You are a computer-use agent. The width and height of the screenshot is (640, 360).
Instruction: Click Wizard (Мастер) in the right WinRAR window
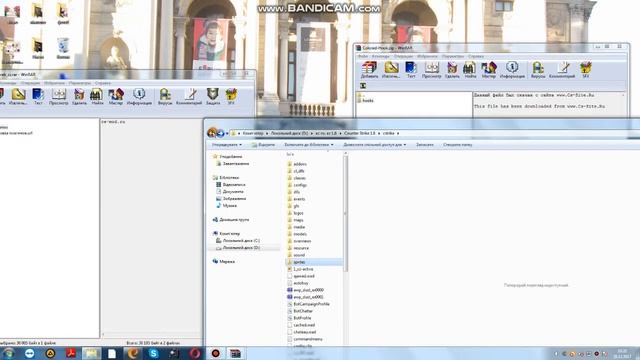click(x=489, y=70)
